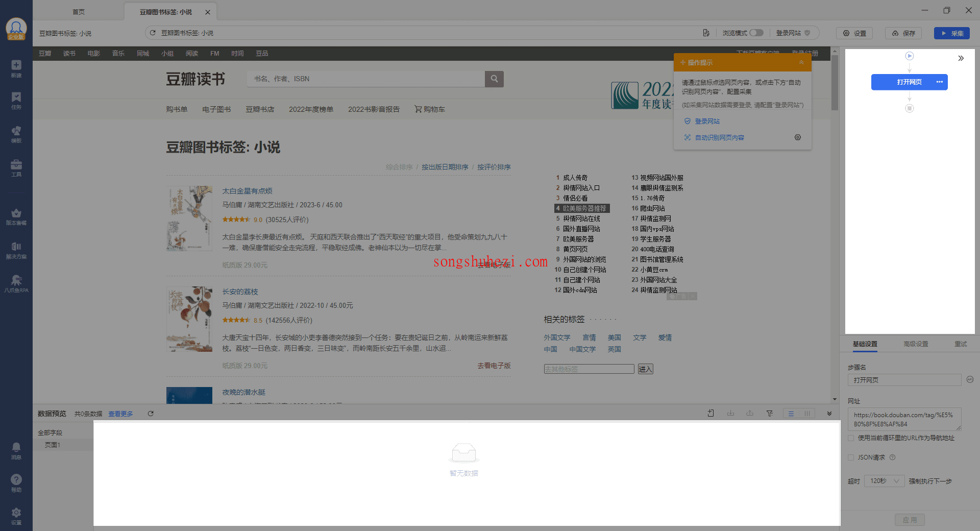Open the 帮助 question mark icon

[x=16, y=483]
